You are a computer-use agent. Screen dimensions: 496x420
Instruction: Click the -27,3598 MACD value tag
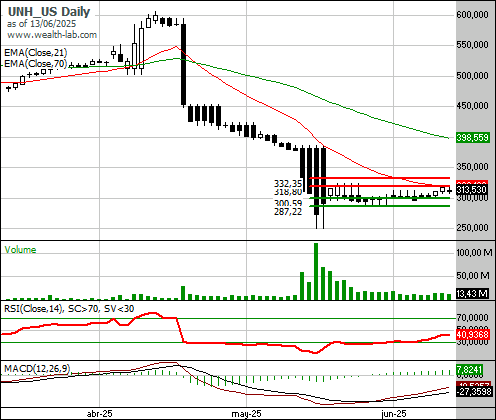click(x=474, y=391)
